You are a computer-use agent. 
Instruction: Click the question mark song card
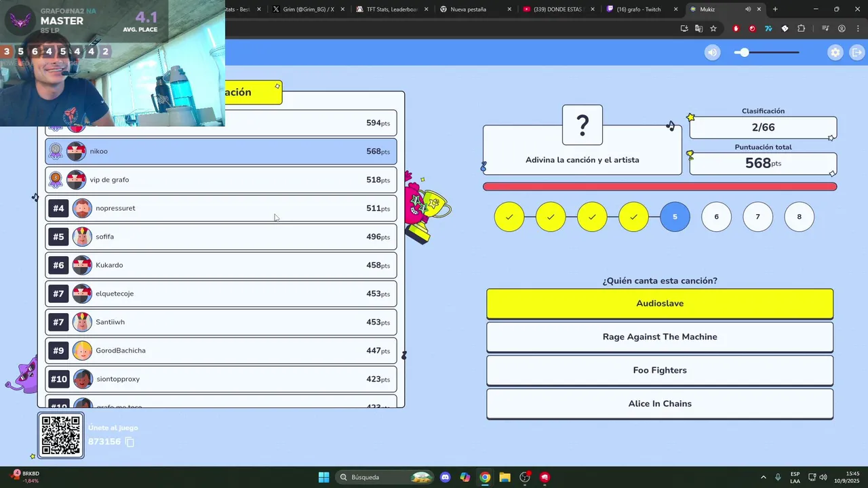point(583,125)
